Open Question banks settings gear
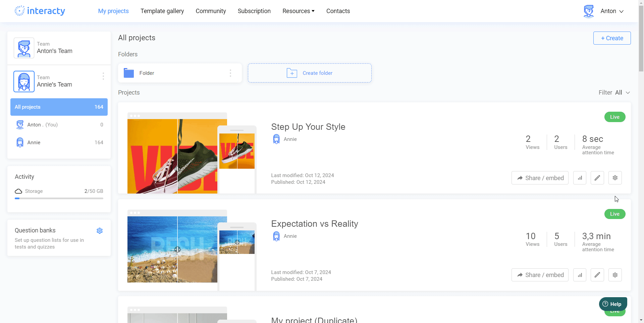This screenshot has width=644, height=323. tap(100, 231)
